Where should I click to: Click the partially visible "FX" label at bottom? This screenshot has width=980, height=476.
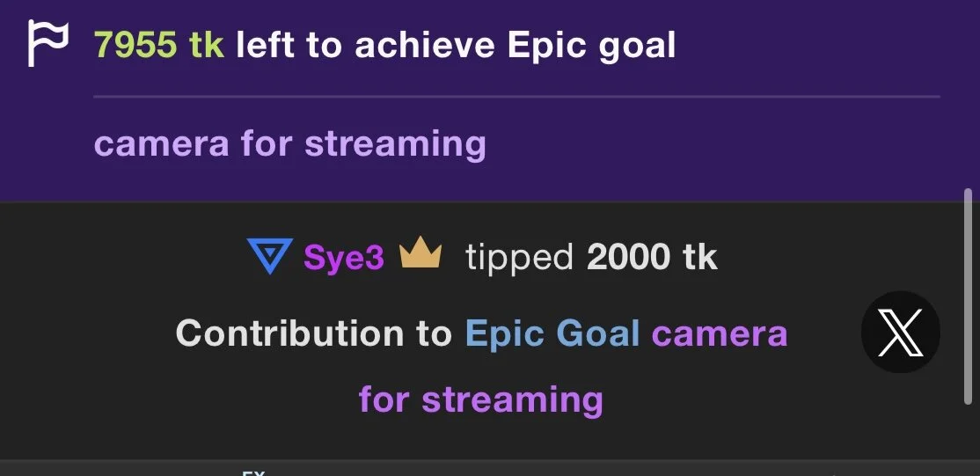pos(253,473)
